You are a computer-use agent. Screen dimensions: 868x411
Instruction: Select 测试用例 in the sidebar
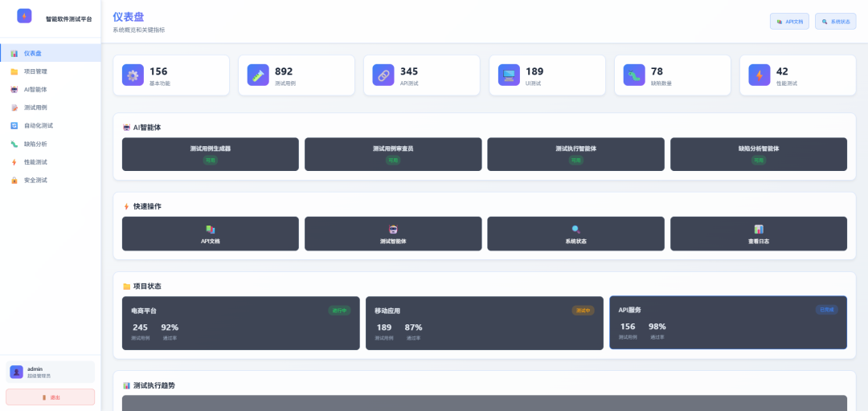51,108
